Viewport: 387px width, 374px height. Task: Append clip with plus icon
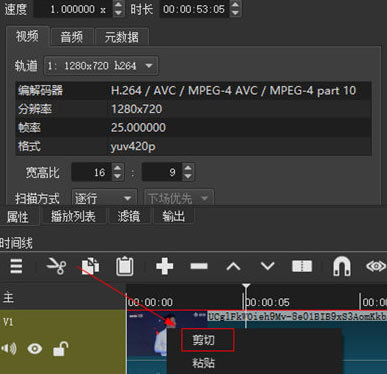165,266
